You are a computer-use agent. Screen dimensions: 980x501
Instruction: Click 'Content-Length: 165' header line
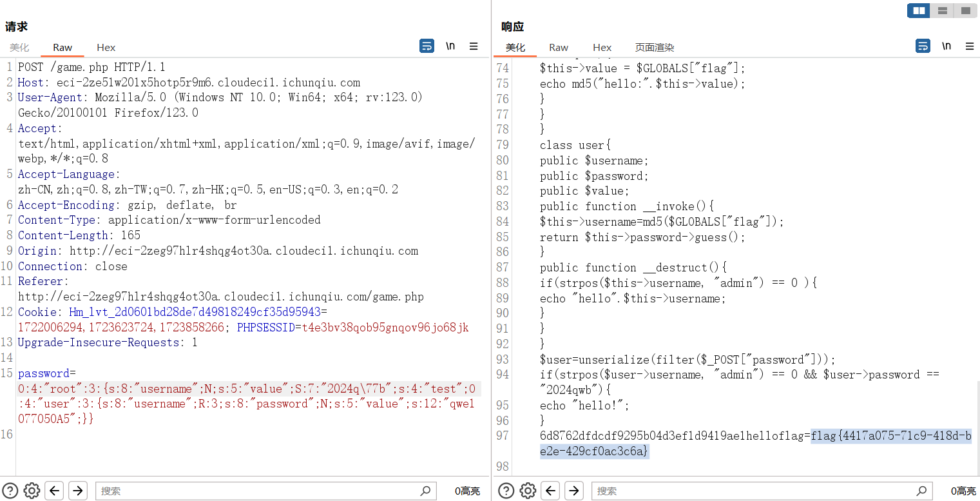click(79, 235)
